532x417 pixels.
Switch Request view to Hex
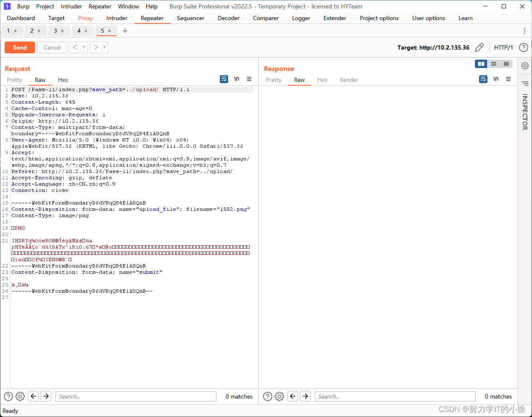(63, 80)
